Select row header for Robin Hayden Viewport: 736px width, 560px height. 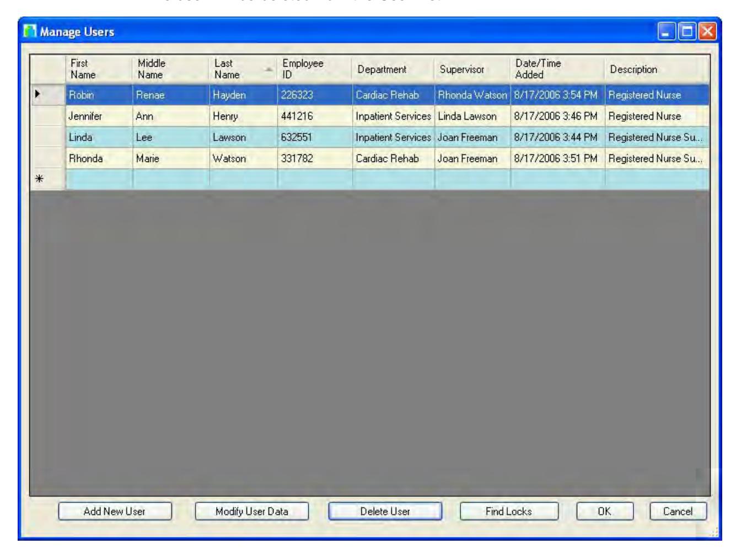48,95
